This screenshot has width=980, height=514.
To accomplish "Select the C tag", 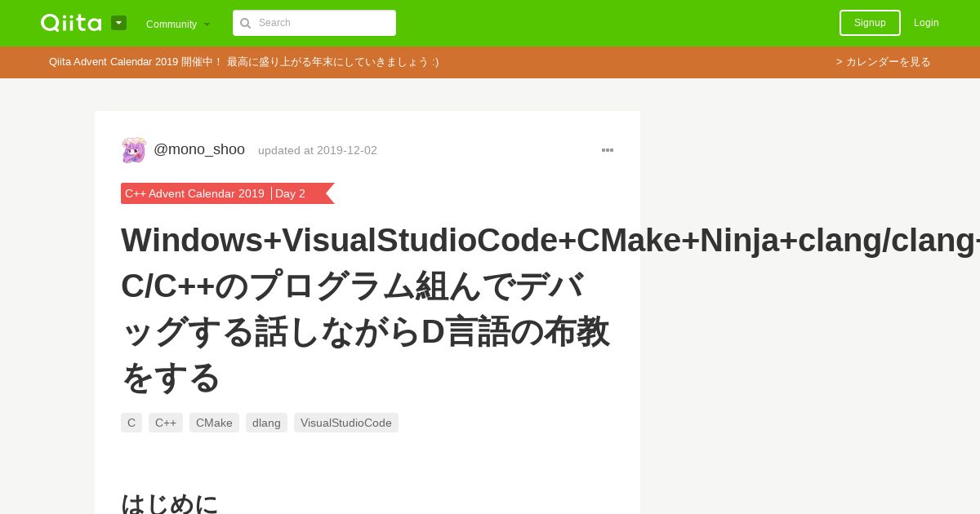I will [x=131, y=423].
